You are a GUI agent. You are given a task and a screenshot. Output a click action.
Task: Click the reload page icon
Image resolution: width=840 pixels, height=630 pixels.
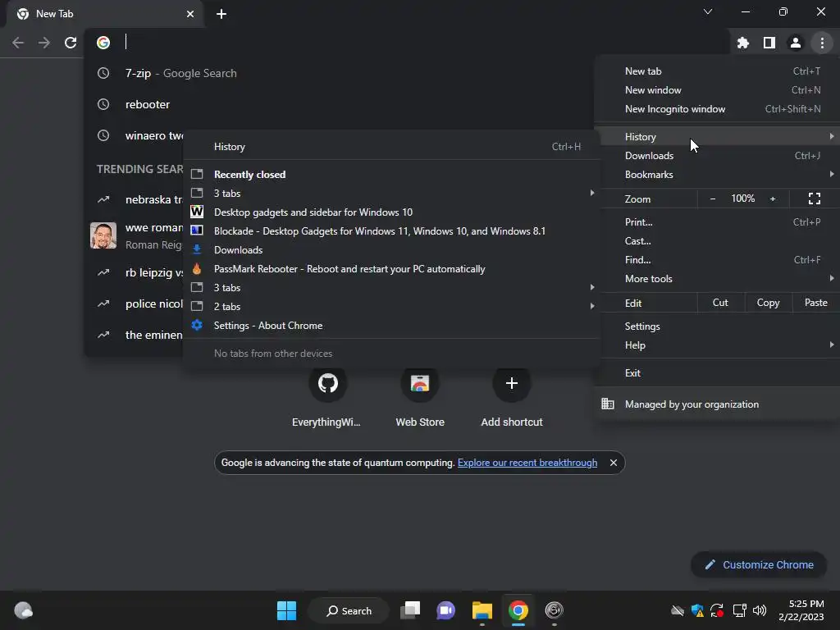(x=71, y=43)
